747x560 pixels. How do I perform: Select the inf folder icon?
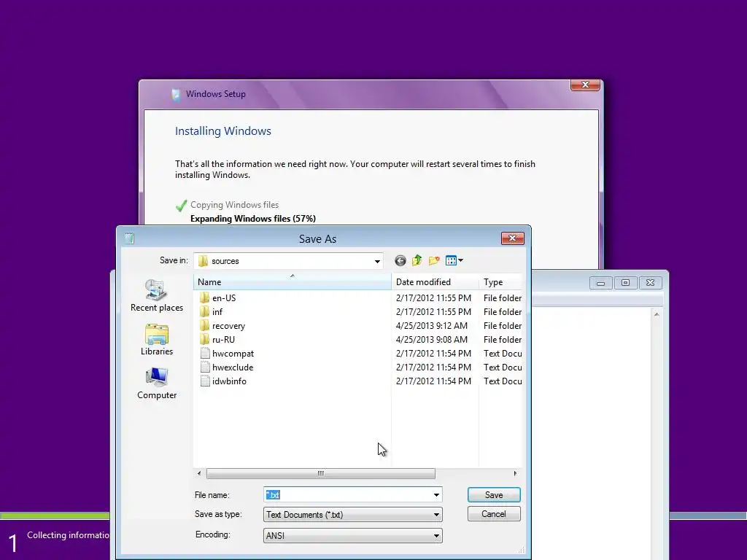(204, 312)
